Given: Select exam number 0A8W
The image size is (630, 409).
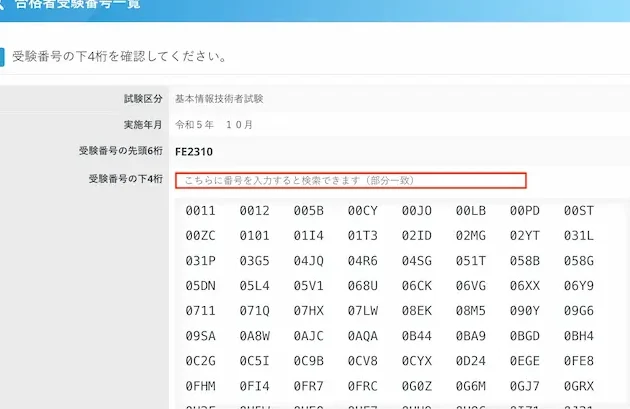Looking at the screenshot, I should tap(254, 336).
